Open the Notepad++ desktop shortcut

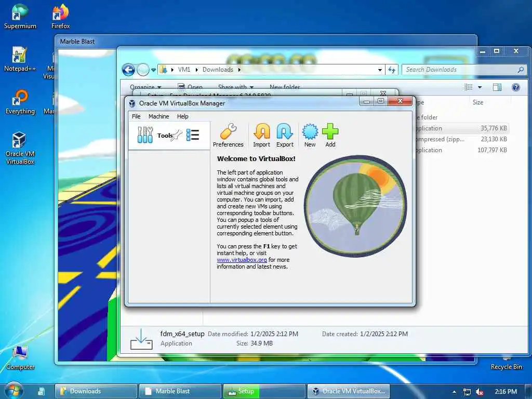click(20, 59)
